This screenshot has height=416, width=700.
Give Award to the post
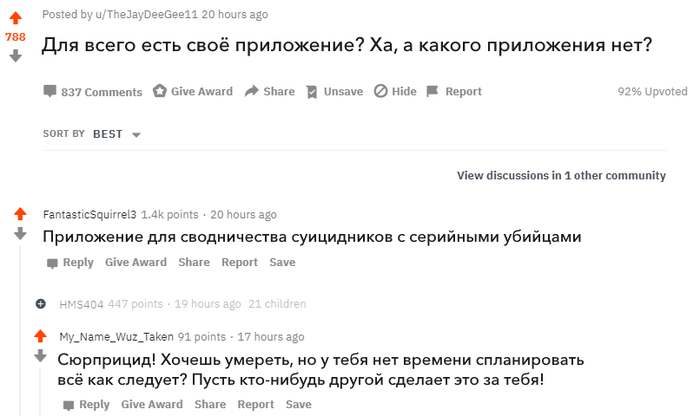[192, 92]
